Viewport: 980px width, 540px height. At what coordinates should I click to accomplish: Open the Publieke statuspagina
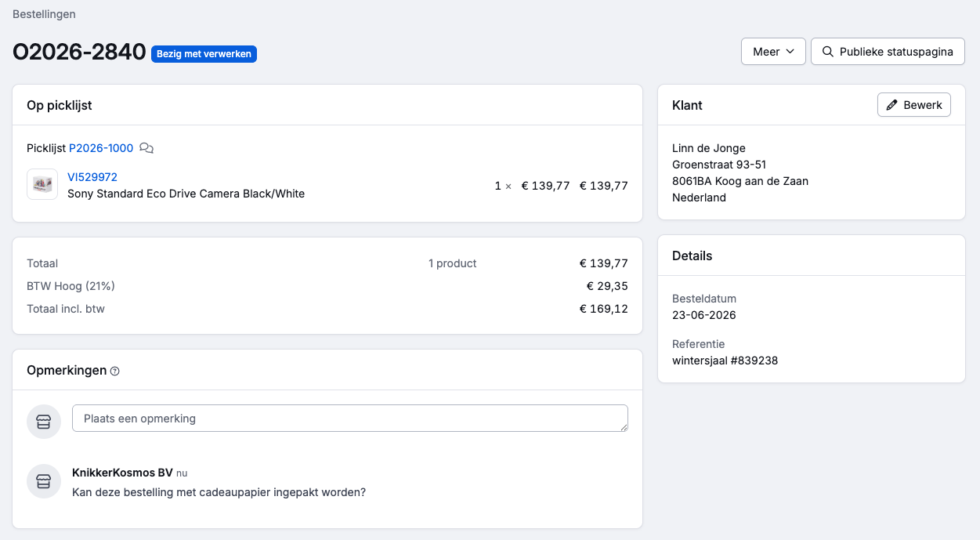click(888, 52)
